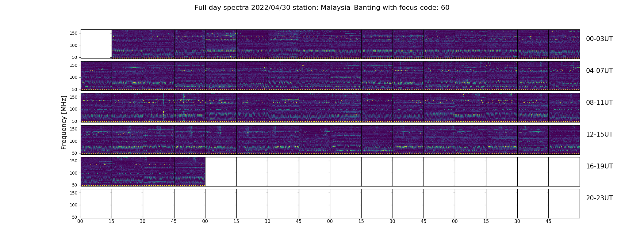Image resolution: width=644 pixels, height=245 pixels.
Task: Click the "Frequency [MHz]" axis label
Action: point(64,123)
